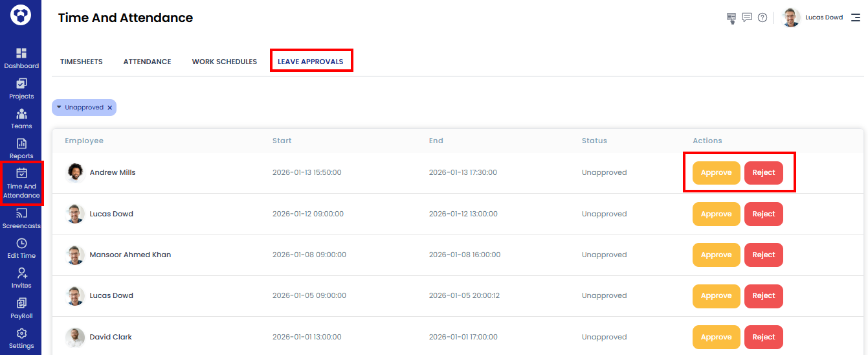Click the help question mark icon
Viewport: 868px width, 355px height.
tap(762, 17)
